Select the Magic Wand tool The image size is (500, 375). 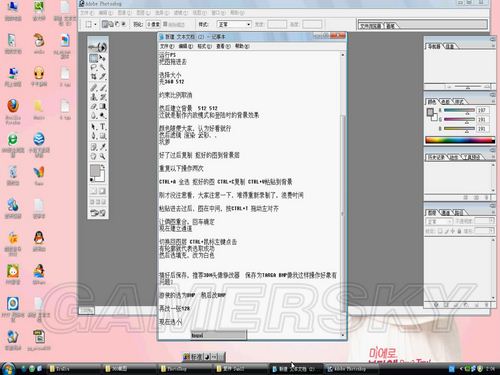pyautogui.click(x=103, y=68)
